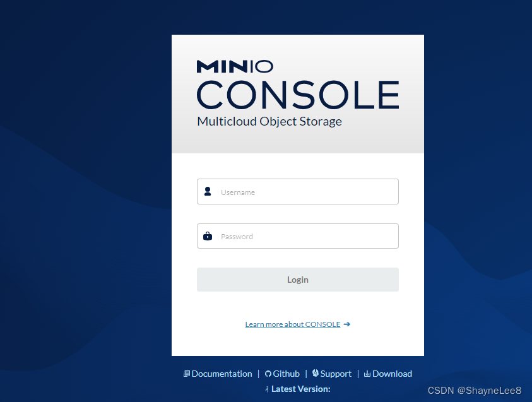Click the Github logo icon
The width and height of the screenshot is (532, 402).
click(268, 374)
